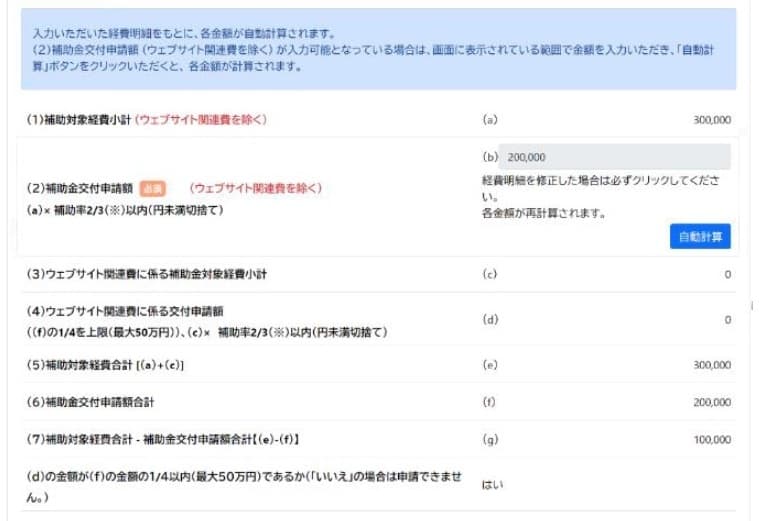This screenshot has width=759, height=521.
Task: Click the (5)補助対象経費合計 label
Action: point(105,365)
